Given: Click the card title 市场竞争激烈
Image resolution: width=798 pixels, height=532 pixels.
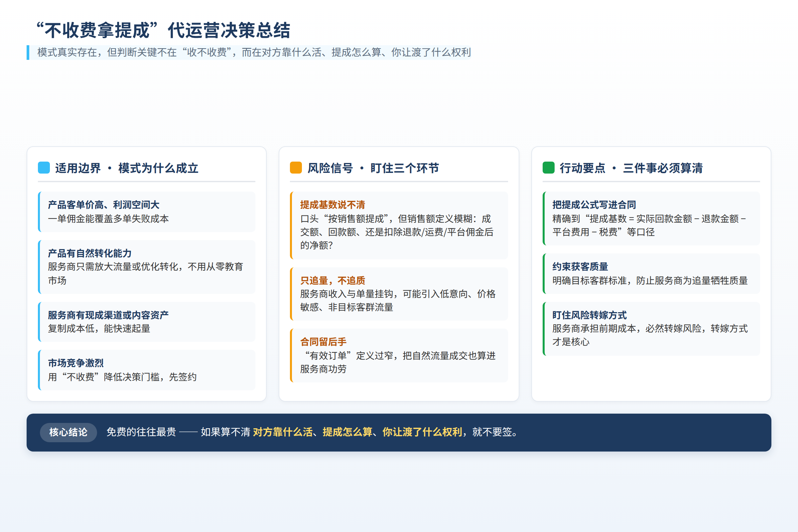Looking at the screenshot, I should point(76,363).
